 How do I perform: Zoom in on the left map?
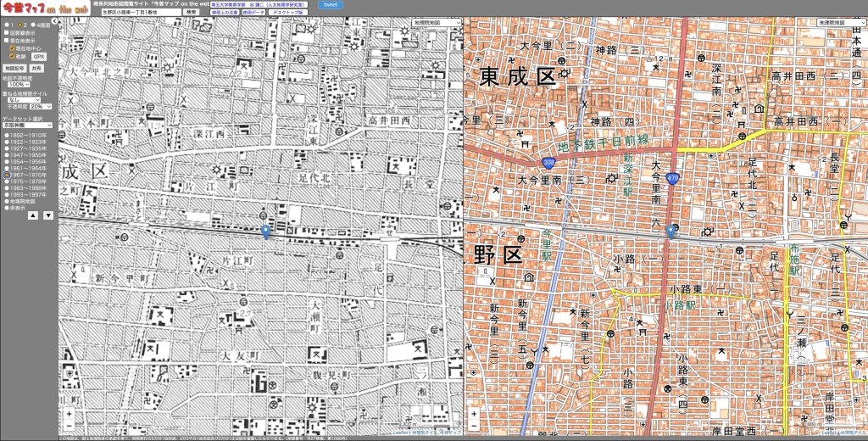click(x=69, y=414)
